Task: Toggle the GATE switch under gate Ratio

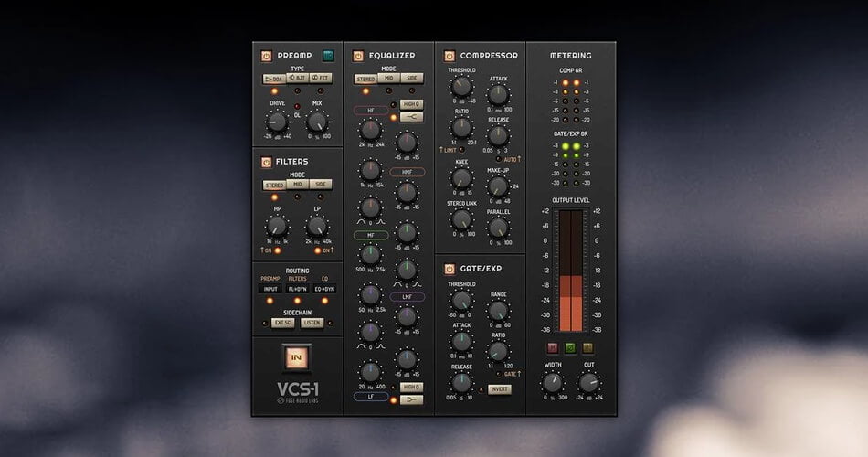Action: [x=498, y=374]
